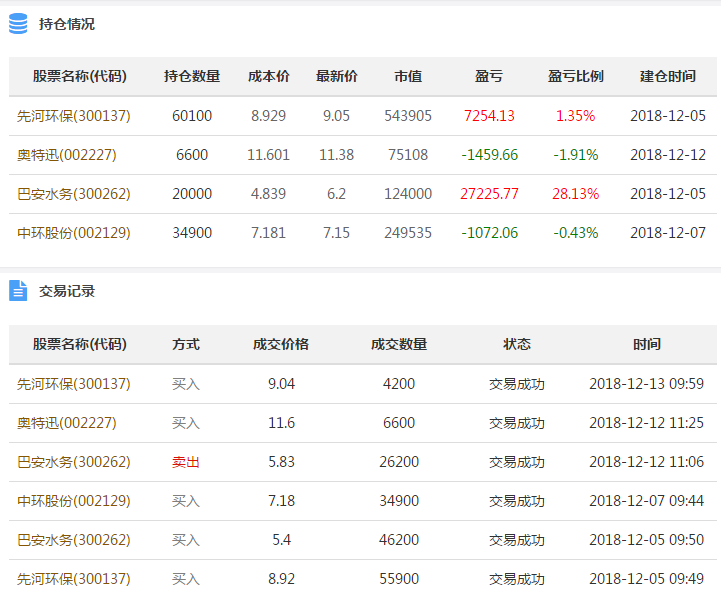Click the 持仓数量 column header

pos(192,76)
